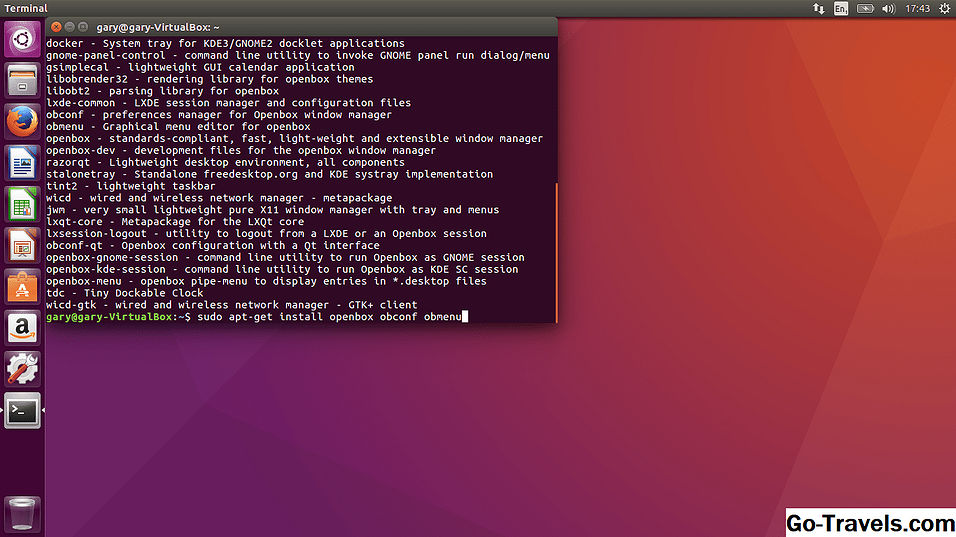Click the 'wicd - wired and wireless' metapackage line
This screenshot has width=956, height=537.
[219, 198]
